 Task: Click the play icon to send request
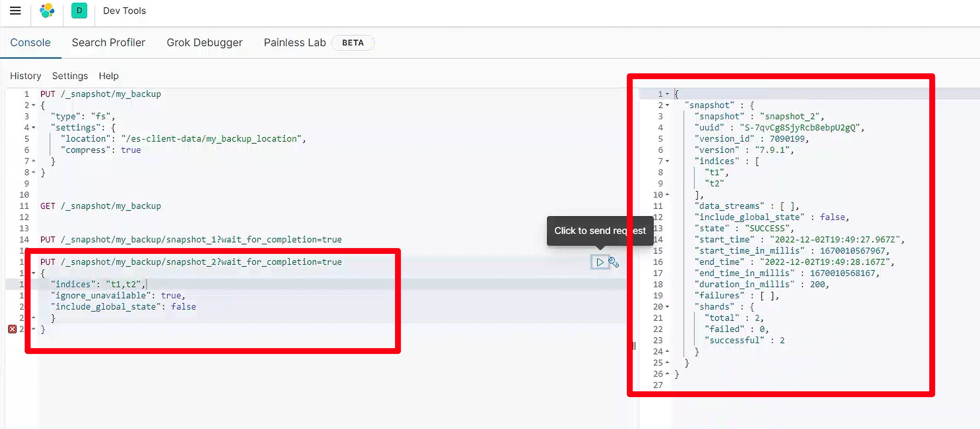[600, 262]
